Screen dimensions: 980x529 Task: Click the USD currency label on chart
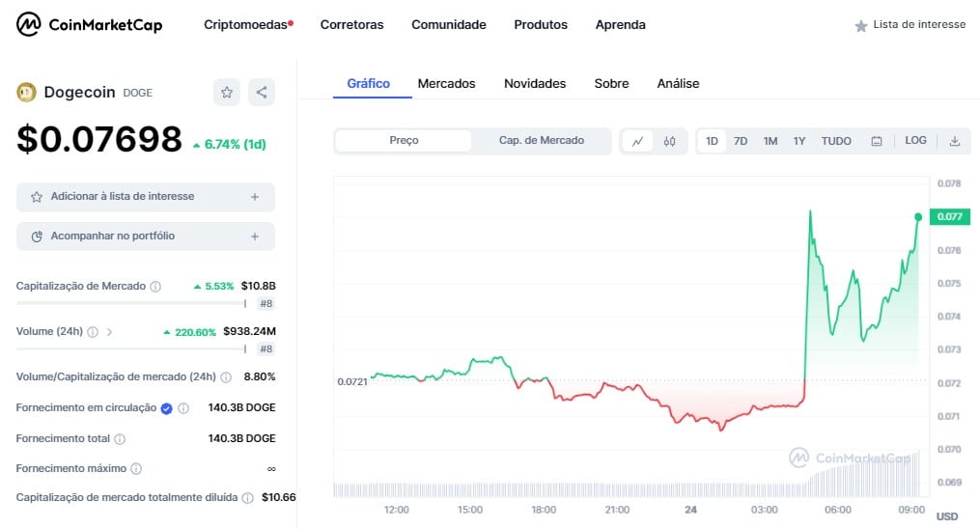(947, 516)
